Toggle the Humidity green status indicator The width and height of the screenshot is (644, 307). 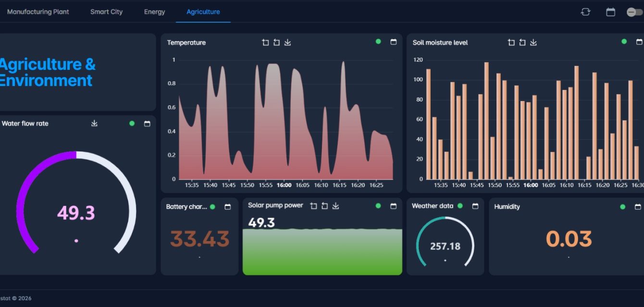click(623, 206)
